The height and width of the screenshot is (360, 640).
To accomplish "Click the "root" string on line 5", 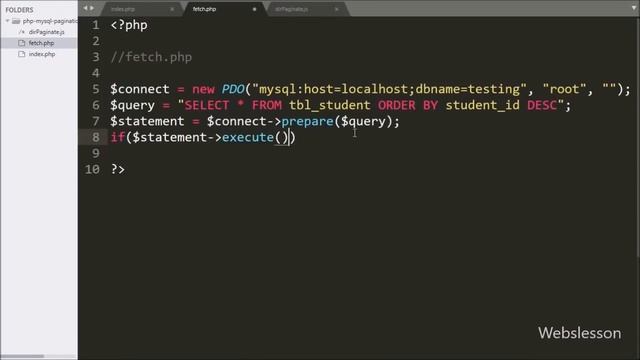I will (x=564, y=89).
